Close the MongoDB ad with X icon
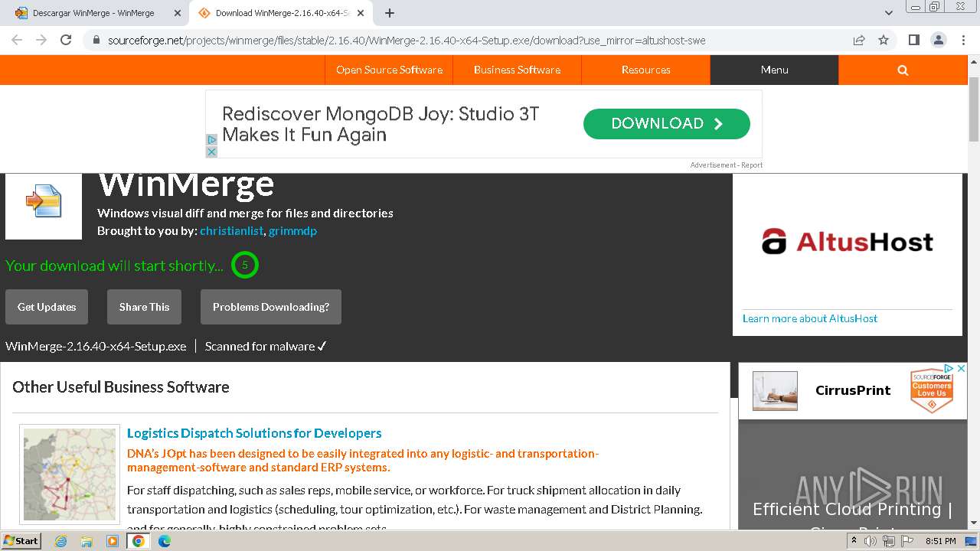The width and height of the screenshot is (980, 551). point(212,152)
